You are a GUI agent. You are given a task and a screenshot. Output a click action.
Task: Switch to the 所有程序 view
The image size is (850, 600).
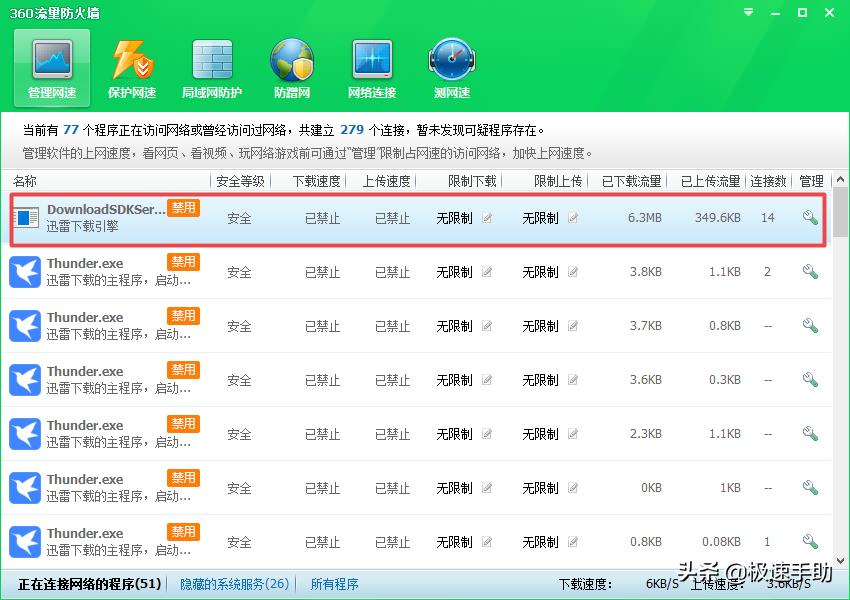pos(334,583)
